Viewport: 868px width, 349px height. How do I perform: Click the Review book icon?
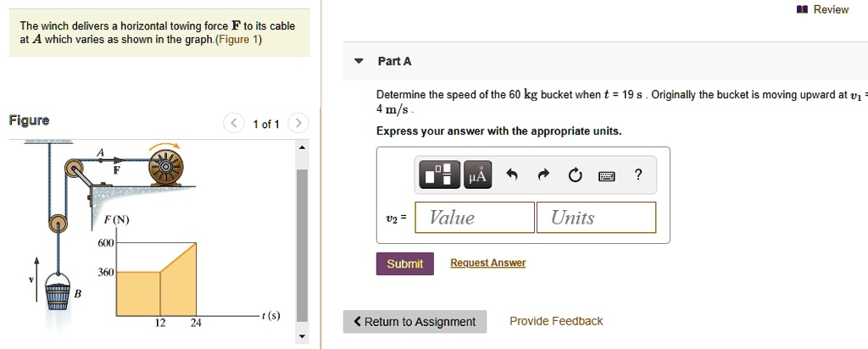(801, 9)
